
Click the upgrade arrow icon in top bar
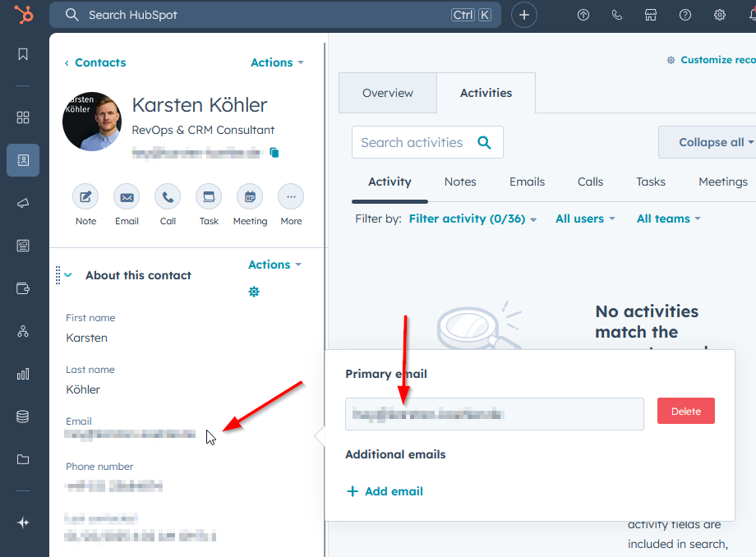click(x=583, y=15)
